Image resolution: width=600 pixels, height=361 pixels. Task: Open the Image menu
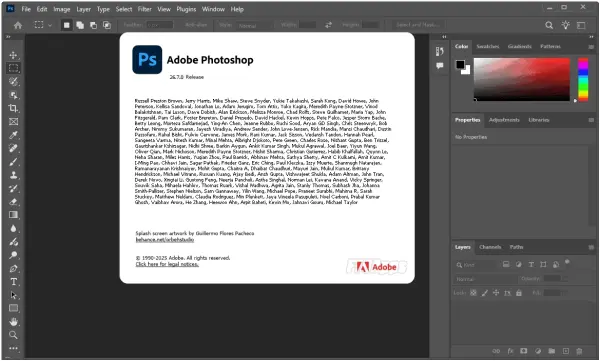[62, 9]
